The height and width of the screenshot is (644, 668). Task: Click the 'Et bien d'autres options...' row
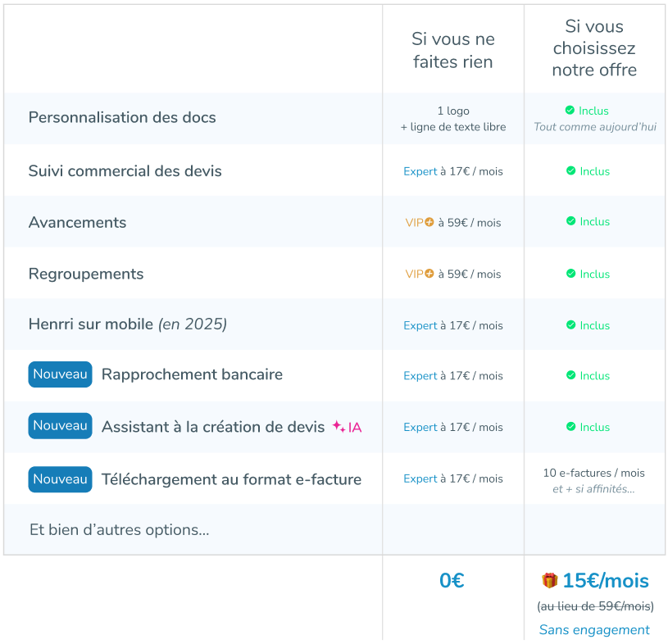[x=193, y=529]
